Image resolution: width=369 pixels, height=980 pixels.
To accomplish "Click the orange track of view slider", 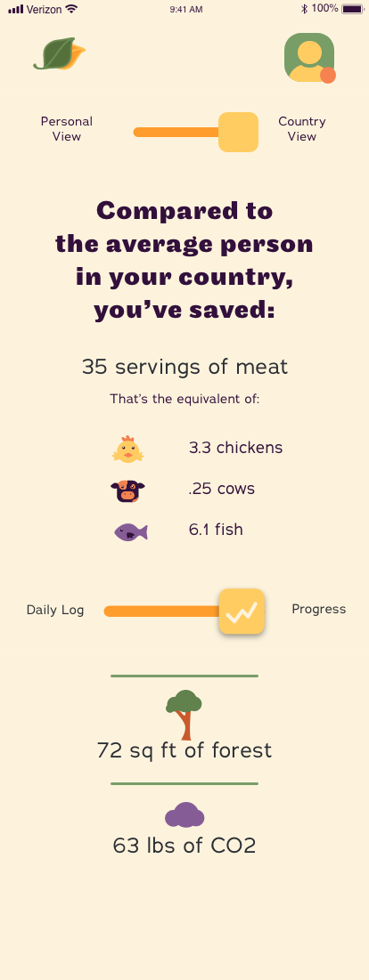I will click(176, 132).
